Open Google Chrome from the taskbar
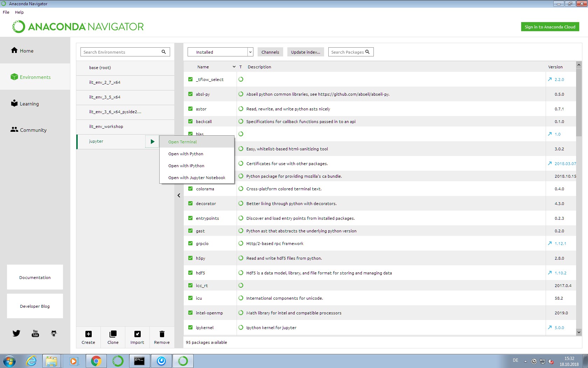 (x=96, y=361)
